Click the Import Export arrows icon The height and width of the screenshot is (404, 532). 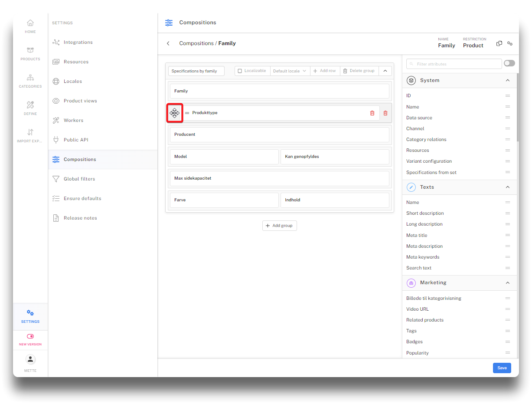[30, 132]
